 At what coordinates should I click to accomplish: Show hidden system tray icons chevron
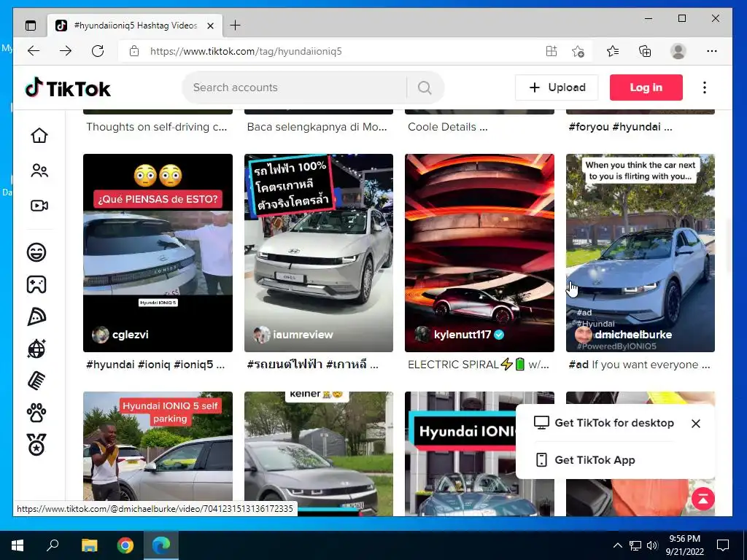(617, 545)
